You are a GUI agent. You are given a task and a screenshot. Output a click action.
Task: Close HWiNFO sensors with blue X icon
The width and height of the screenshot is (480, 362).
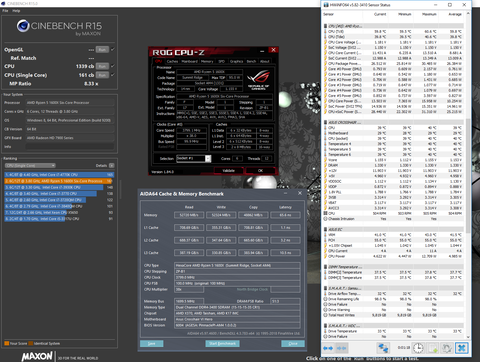click(x=462, y=348)
